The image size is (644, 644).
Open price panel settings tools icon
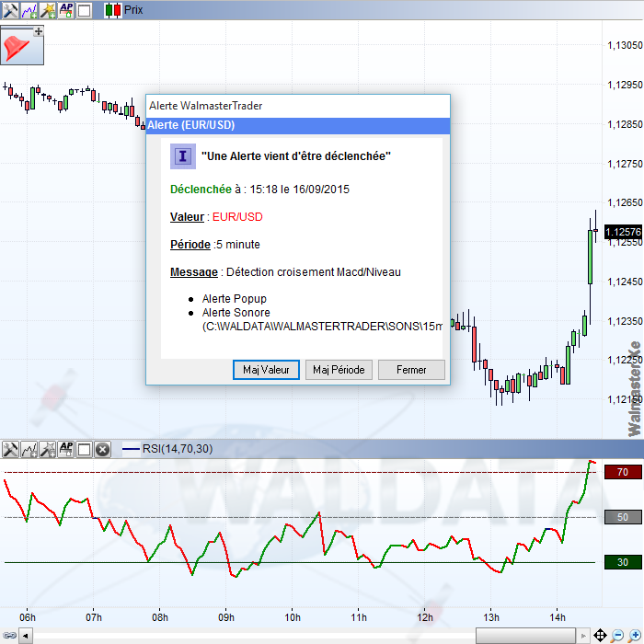(10, 10)
